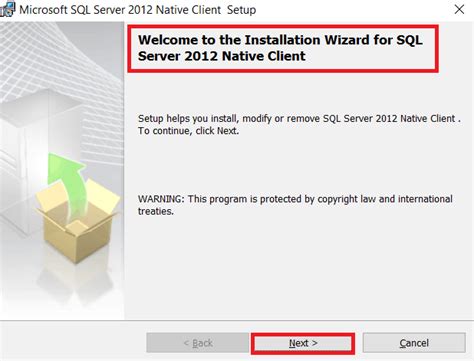
Task: Click the disabled Back button
Action: (x=198, y=343)
